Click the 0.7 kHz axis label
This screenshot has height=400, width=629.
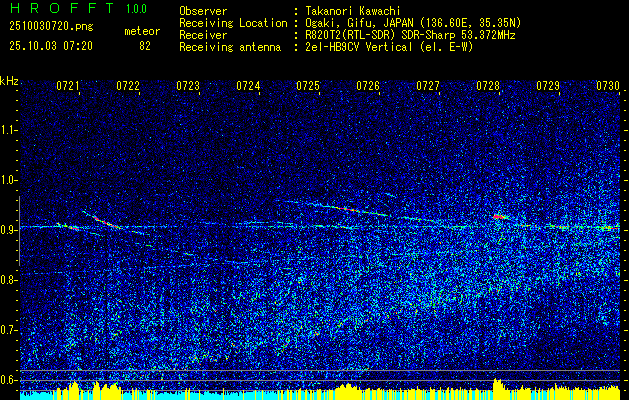9,330
